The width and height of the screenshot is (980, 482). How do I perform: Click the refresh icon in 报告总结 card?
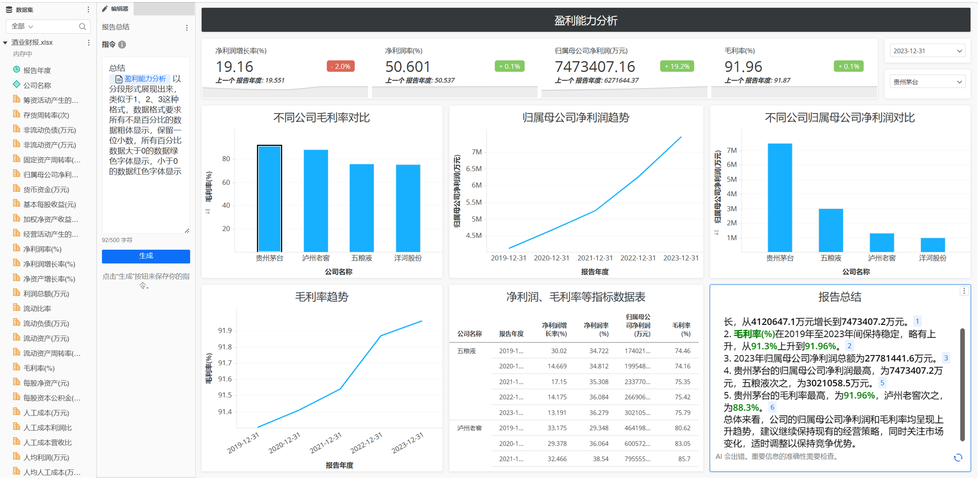click(x=958, y=458)
